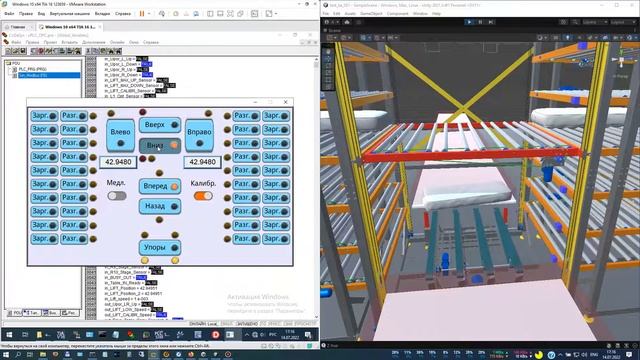
Task: Select Rect tool in Scene overlay
Action: [328, 80]
